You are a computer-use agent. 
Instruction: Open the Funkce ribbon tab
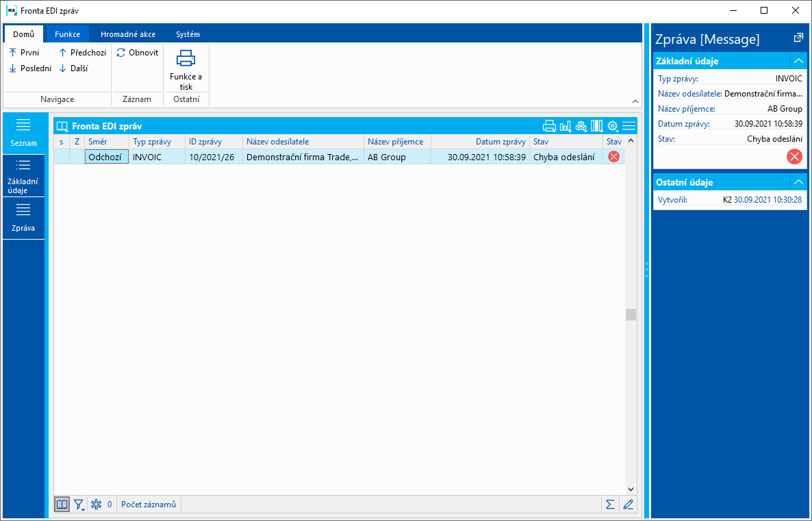click(x=67, y=34)
